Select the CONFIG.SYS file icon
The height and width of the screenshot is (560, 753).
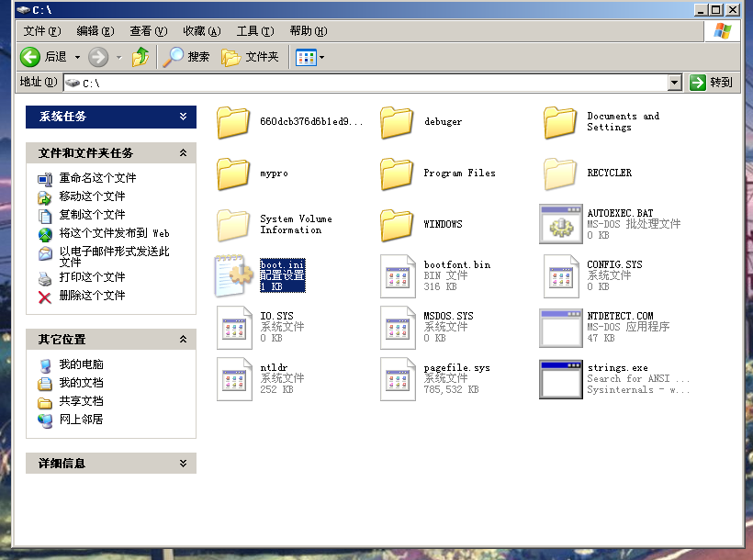561,276
